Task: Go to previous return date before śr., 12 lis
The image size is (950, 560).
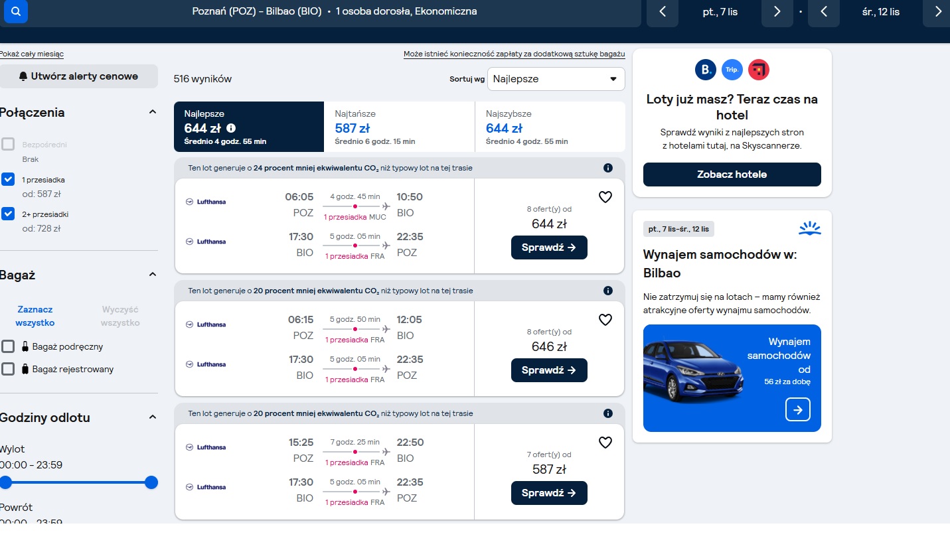Action: 824,12
